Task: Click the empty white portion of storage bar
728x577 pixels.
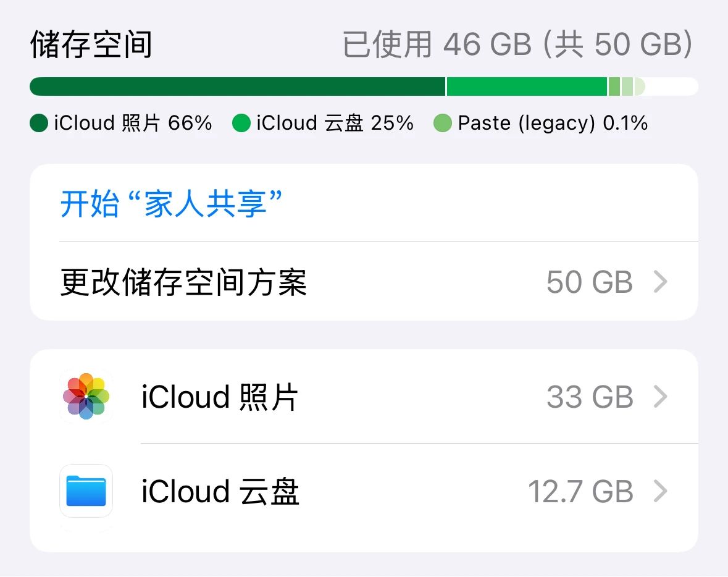Action: click(x=671, y=86)
